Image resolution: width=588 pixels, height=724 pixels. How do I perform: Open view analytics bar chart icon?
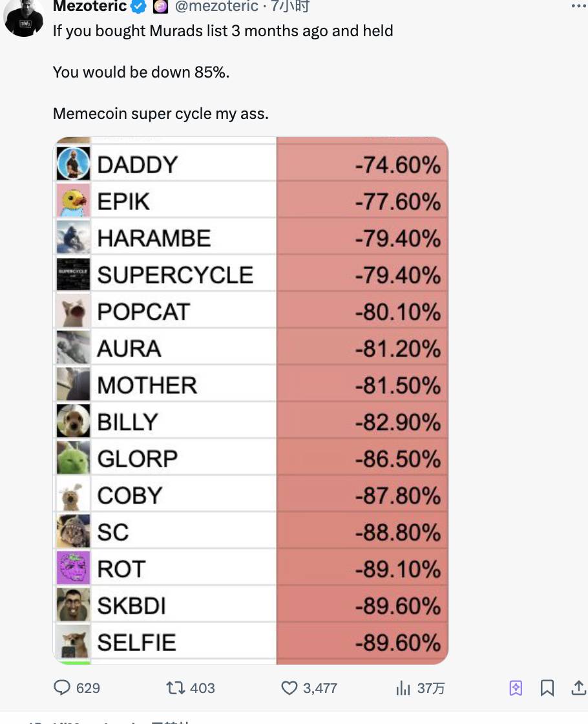[403, 688]
